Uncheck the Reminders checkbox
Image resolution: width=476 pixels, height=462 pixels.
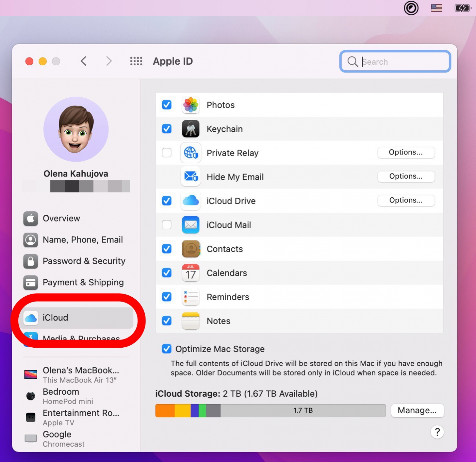pyautogui.click(x=167, y=297)
